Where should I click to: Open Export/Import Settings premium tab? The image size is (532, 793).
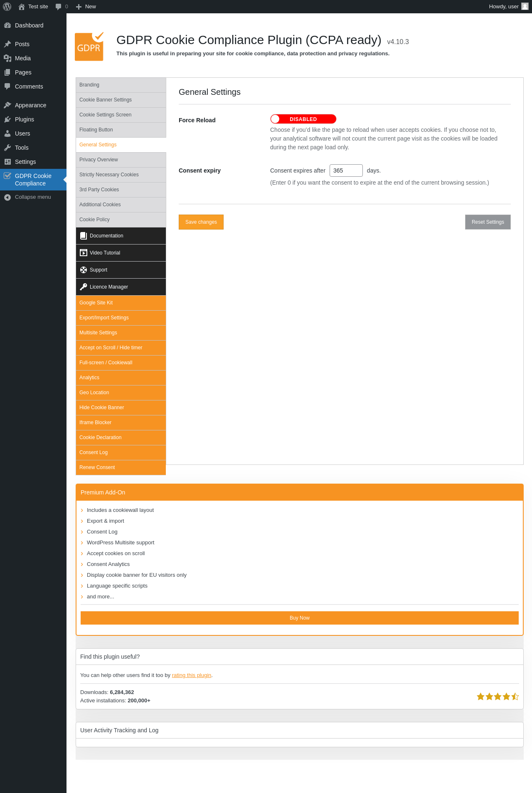[121, 318]
